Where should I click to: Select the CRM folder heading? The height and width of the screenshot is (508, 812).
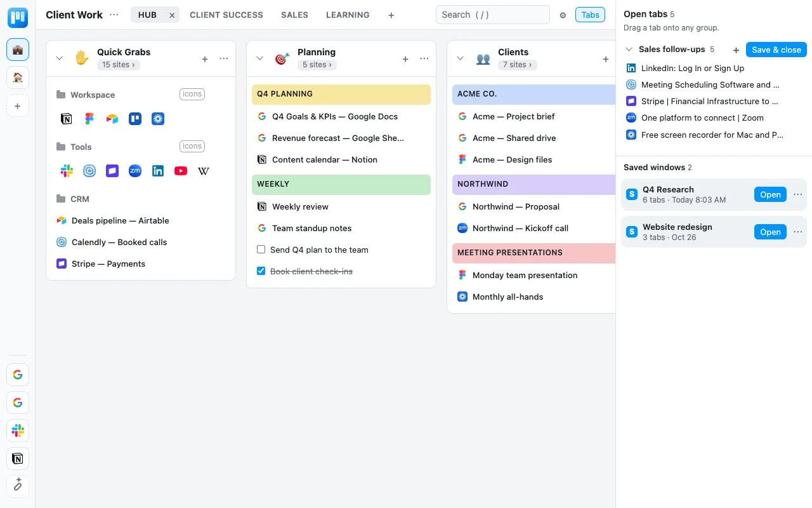[x=80, y=199]
